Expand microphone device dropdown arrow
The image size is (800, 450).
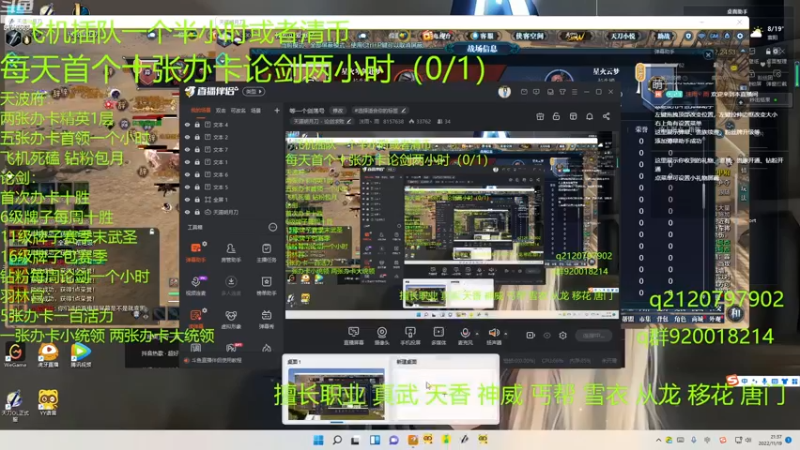coord(477,334)
